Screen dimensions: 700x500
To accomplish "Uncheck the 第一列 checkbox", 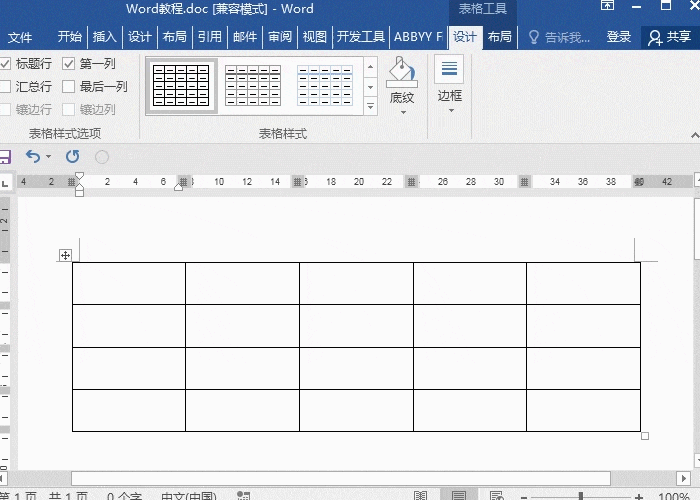I will tap(69, 64).
